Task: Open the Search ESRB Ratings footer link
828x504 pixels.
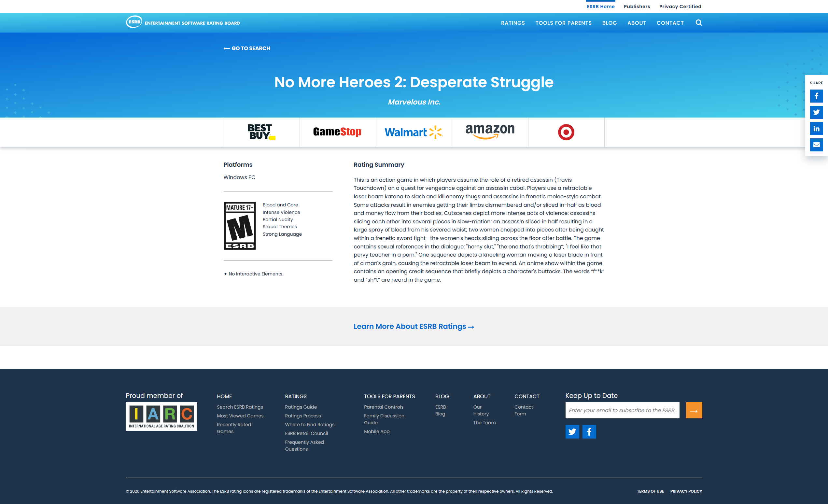Action: [x=240, y=407]
